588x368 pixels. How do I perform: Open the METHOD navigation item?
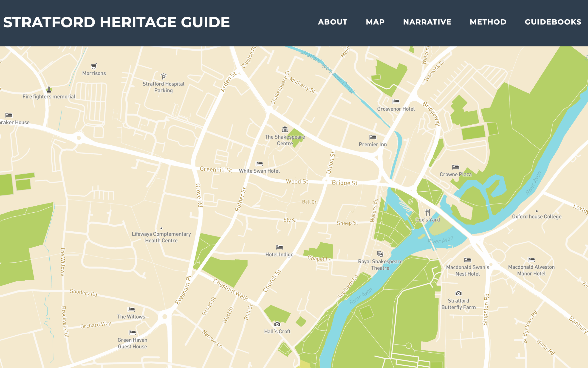pos(488,22)
